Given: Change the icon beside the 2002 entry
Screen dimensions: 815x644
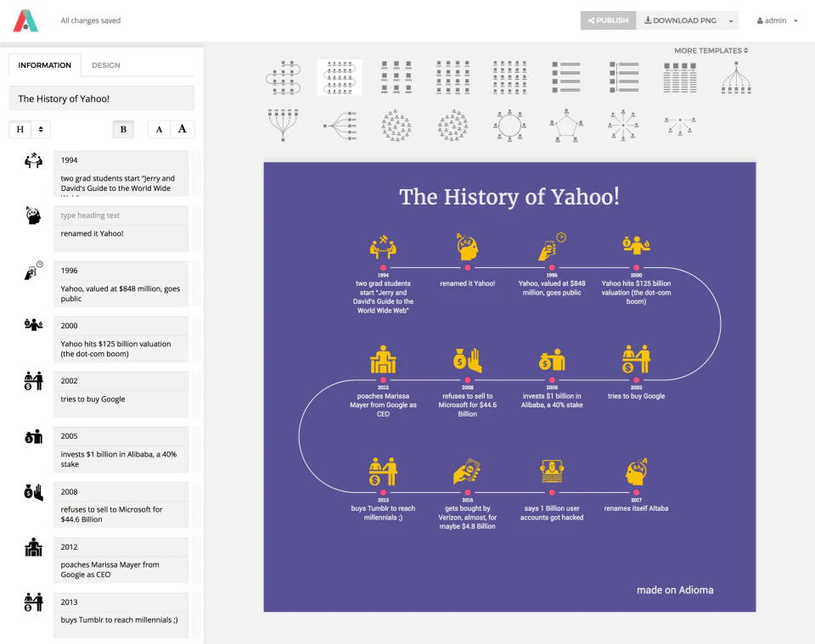Looking at the screenshot, I should (33, 381).
